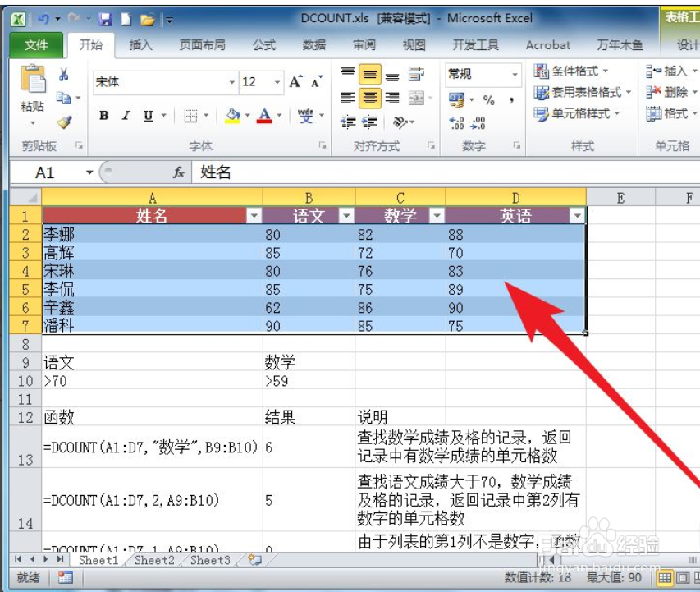This screenshot has height=592, width=700.
Task: Switch to the 页面布局 tab
Action: (x=202, y=44)
